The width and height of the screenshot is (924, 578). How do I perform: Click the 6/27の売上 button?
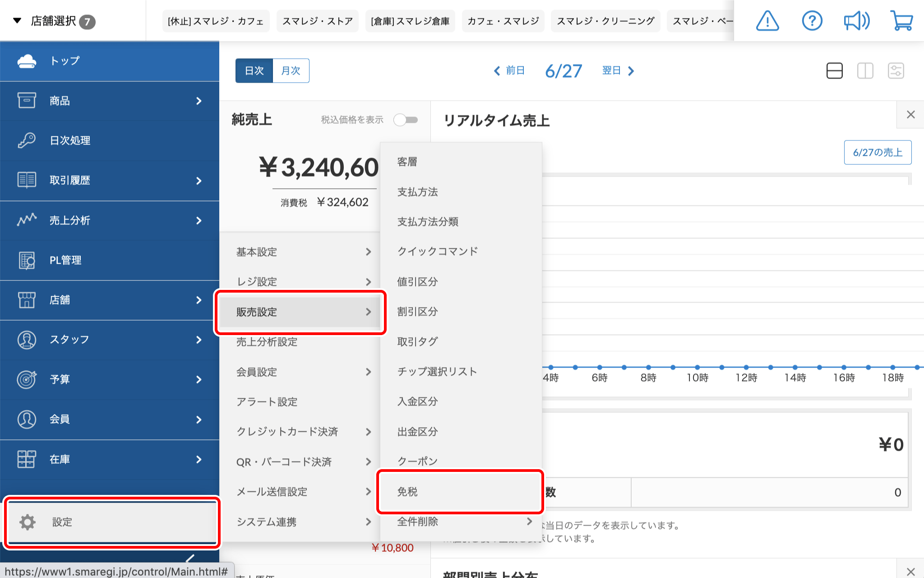point(877,153)
